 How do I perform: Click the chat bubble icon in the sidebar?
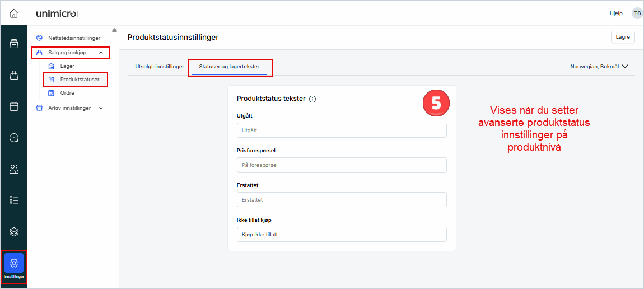pos(14,138)
